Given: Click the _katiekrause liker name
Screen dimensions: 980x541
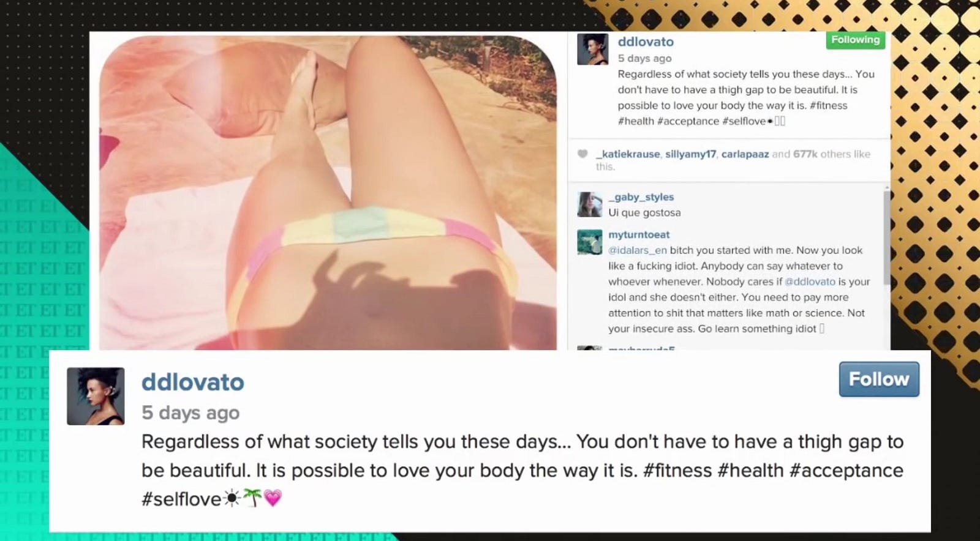Looking at the screenshot, I should coord(628,154).
